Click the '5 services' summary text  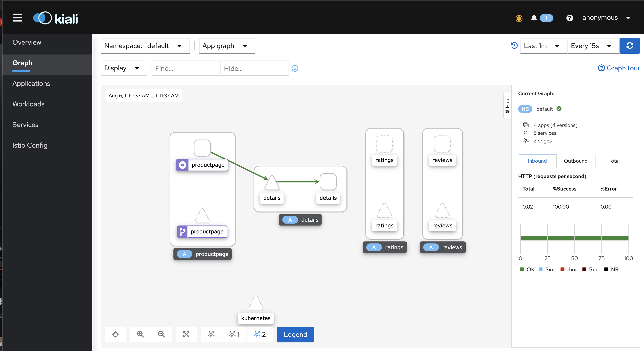click(x=545, y=133)
